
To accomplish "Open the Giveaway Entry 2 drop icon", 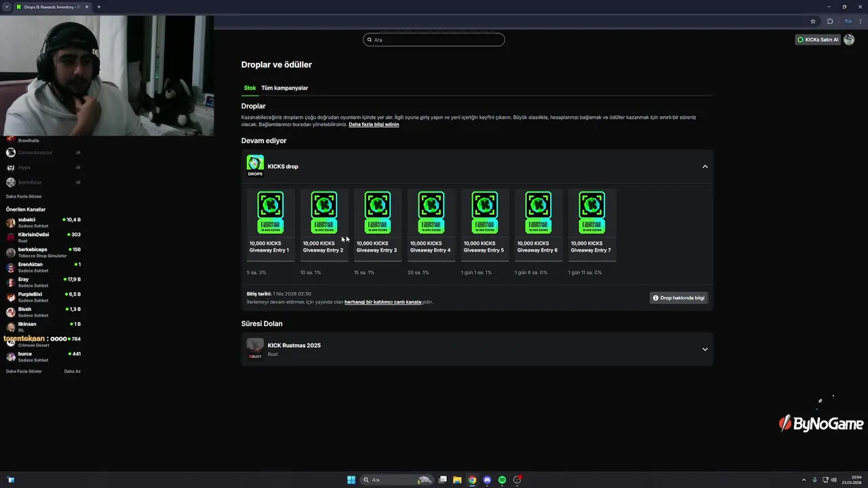I will [x=323, y=213].
